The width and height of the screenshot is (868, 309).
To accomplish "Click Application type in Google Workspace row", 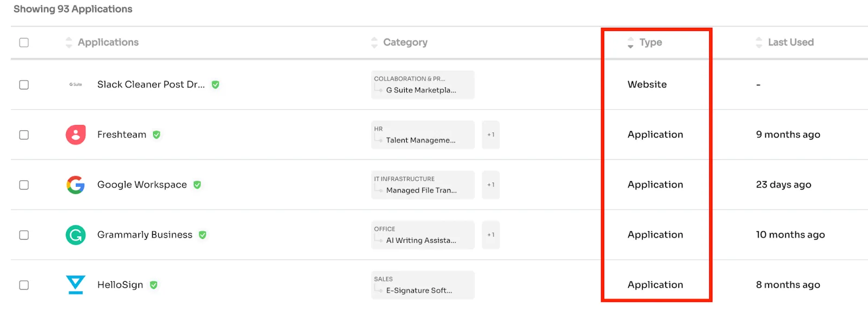I will pos(655,185).
